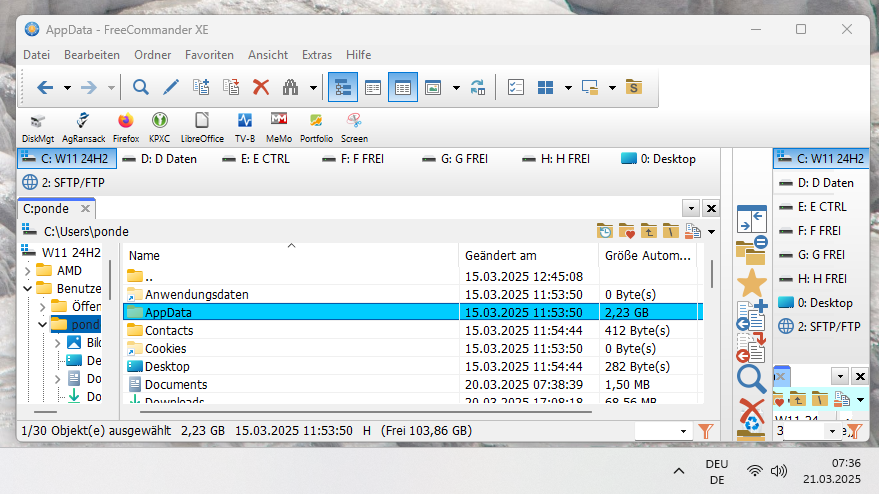Open the Datei menu
Image resolution: width=879 pixels, height=494 pixels.
(36, 55)
